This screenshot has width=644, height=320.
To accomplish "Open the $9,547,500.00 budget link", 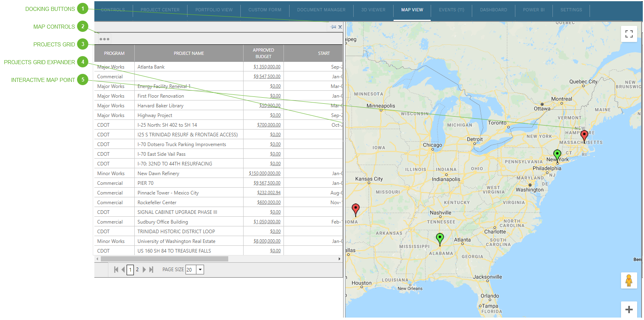I will (267, 77).
